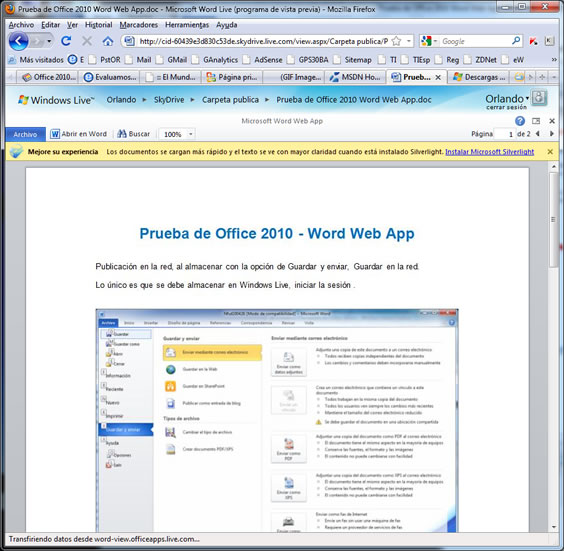Show more bookmarks with chevron
Screen dimensions: 564x551
[554, 60]
